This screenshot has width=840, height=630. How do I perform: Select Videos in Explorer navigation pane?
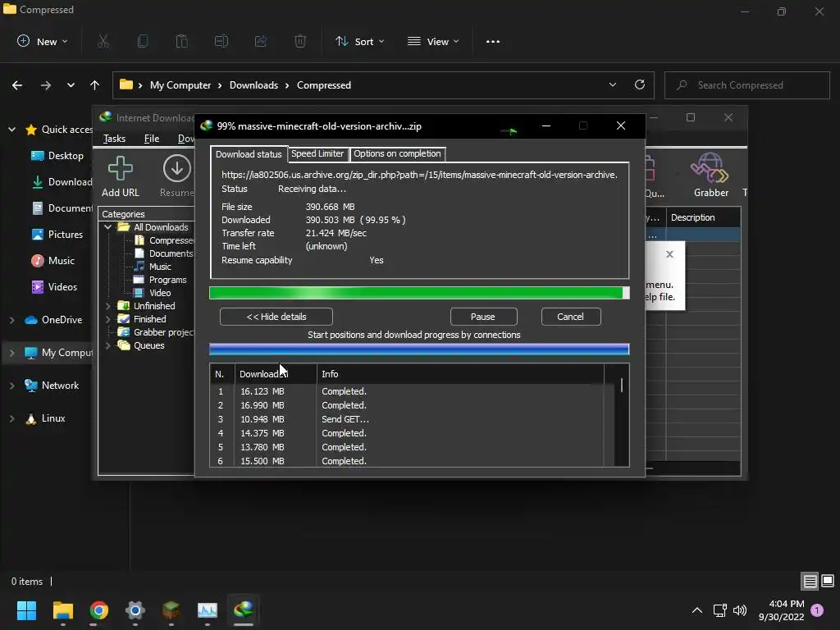[54, 287]
